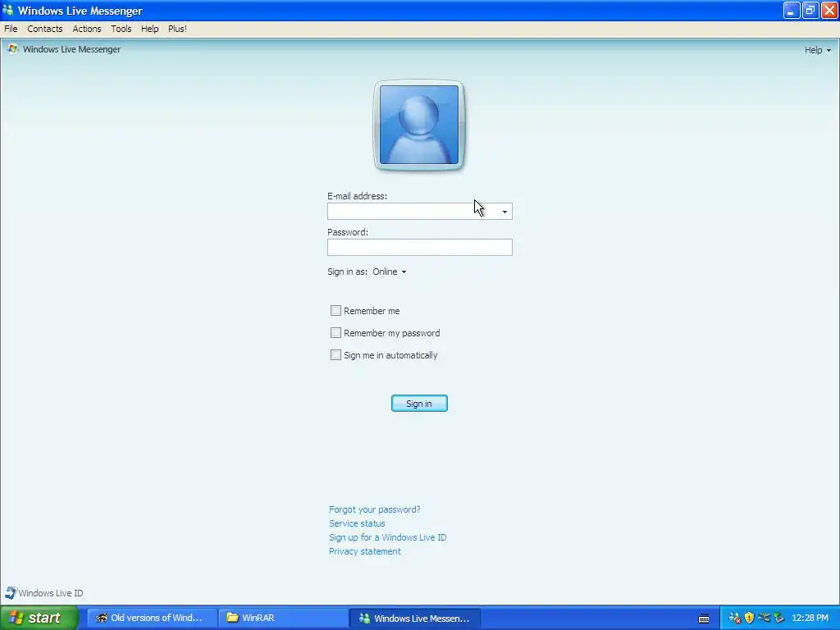Viewport: 840px width, 630px height.
Task: Check Sign me in automatically
Action: [336, 354]
